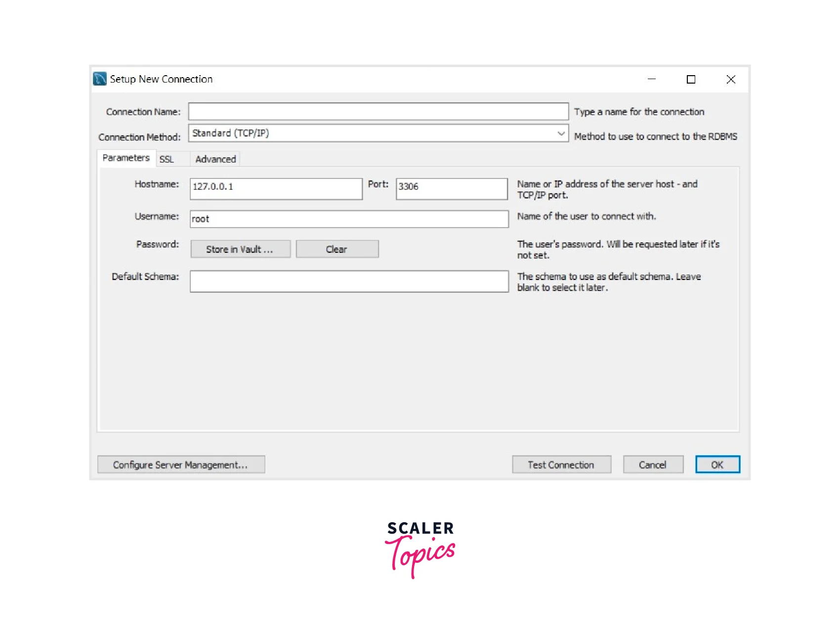Expand the Connection Method dropdown arrow

click(561, 134)
